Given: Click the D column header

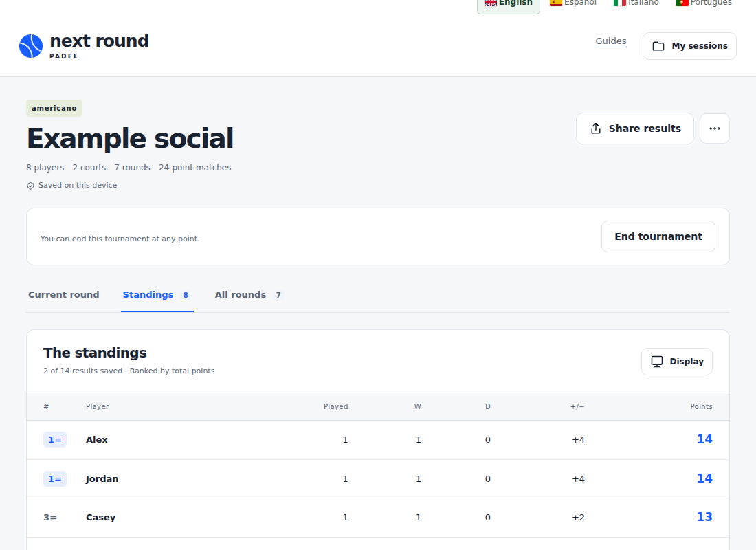Looking at the screenshot, I should pos(488,407).
